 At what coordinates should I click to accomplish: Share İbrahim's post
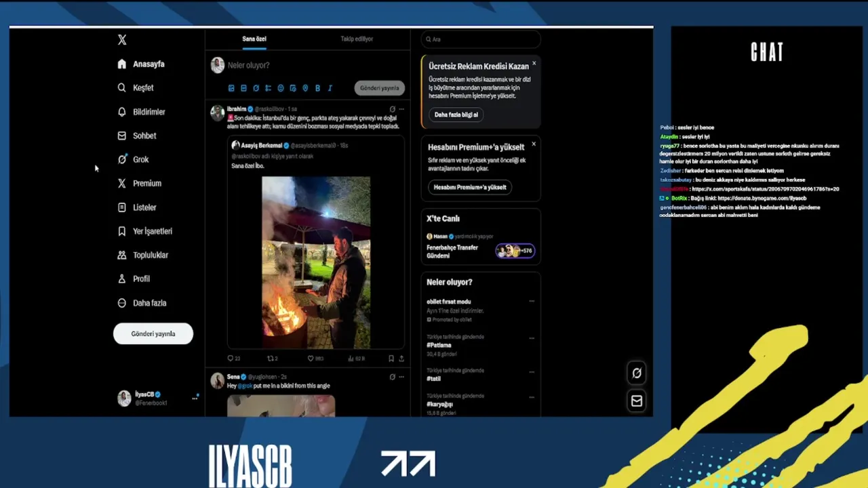[401, 359]
